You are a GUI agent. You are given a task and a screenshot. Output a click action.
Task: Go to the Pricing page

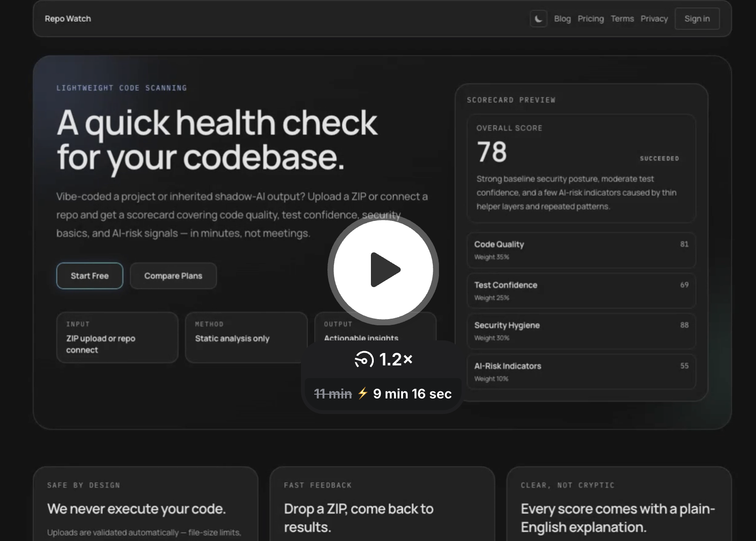coord(591,19)
